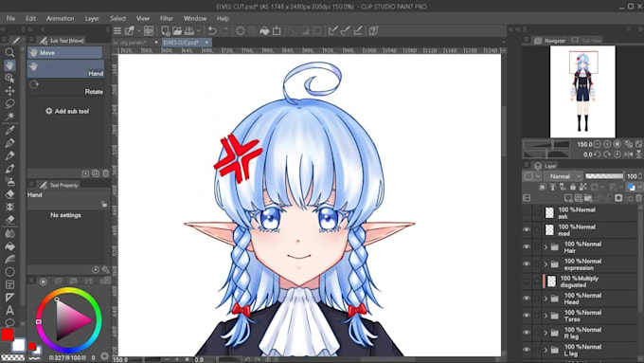Select the Pencil tool
644x363 pixels.
9,155
